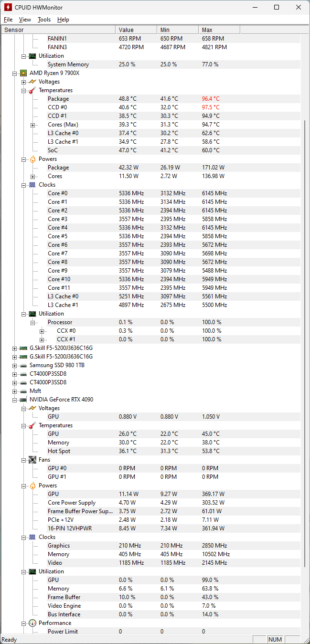Viewport: 310px width, 644px height.
Task: Select the Hot Spot temperature row
Action: (150, 451)
